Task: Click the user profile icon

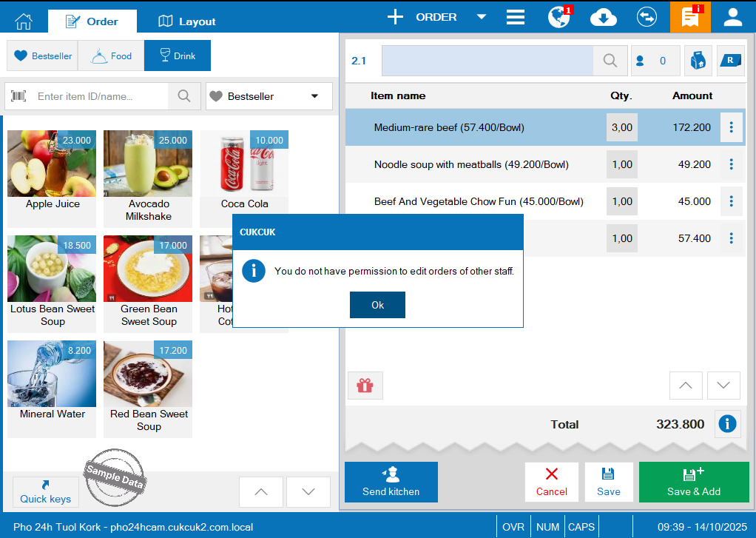Action: (733, 17)
